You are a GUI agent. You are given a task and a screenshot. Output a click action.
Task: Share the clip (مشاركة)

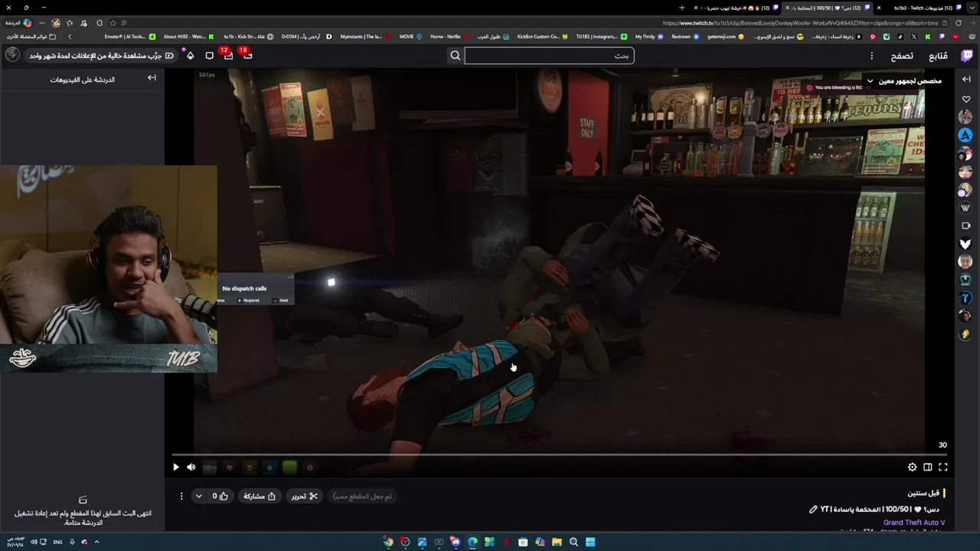260,496
